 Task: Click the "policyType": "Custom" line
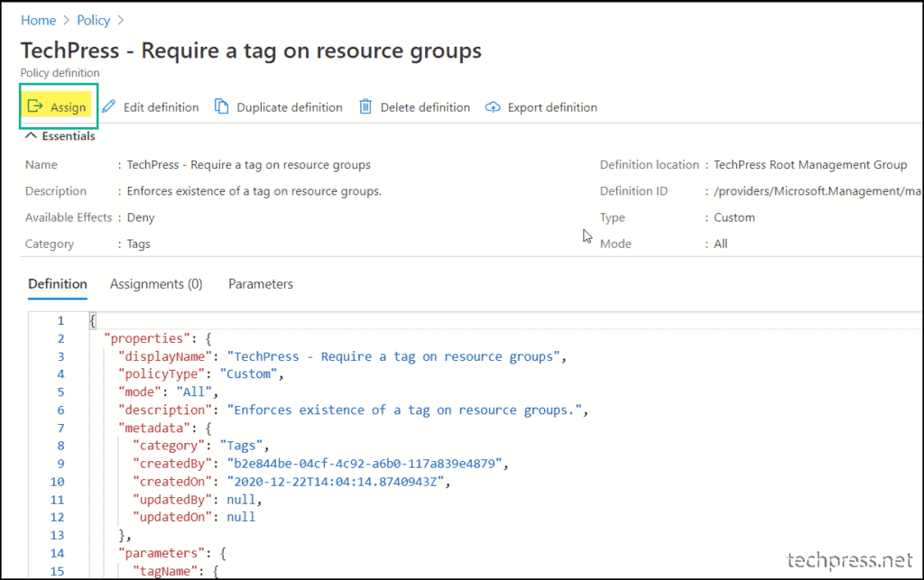coord(201,374)
